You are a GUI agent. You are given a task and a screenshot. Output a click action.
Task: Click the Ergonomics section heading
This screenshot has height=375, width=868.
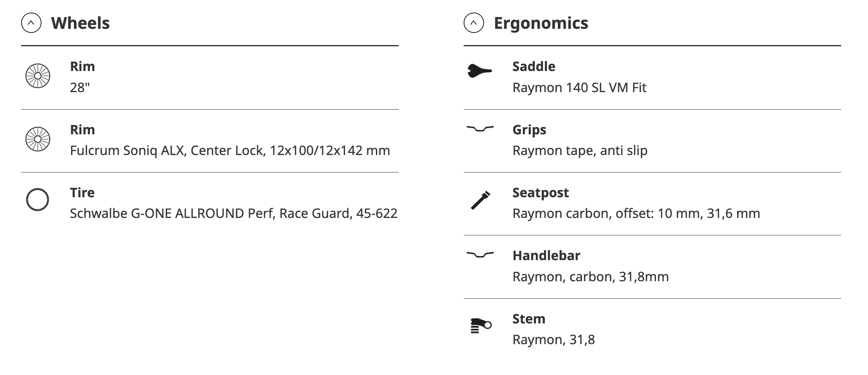pos(541,23)
